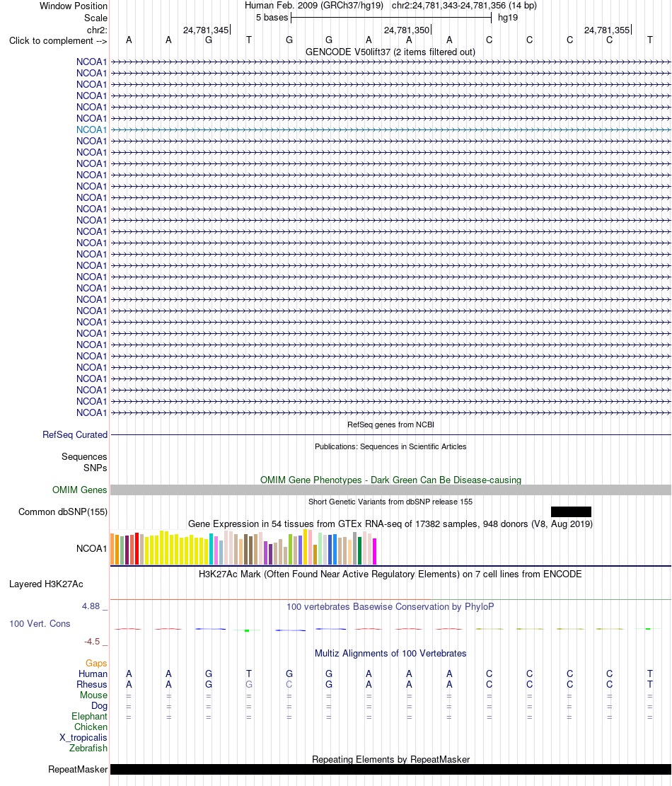Click the 'RepeatMasker' track label
This screenshot has height=786, width=672.
78,770
